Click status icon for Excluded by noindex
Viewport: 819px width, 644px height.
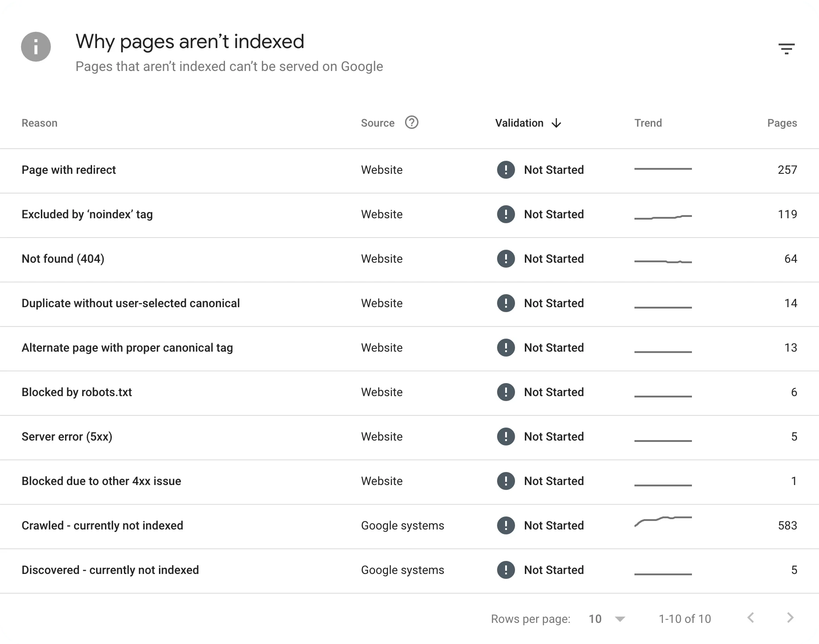[x=506, y=214]
